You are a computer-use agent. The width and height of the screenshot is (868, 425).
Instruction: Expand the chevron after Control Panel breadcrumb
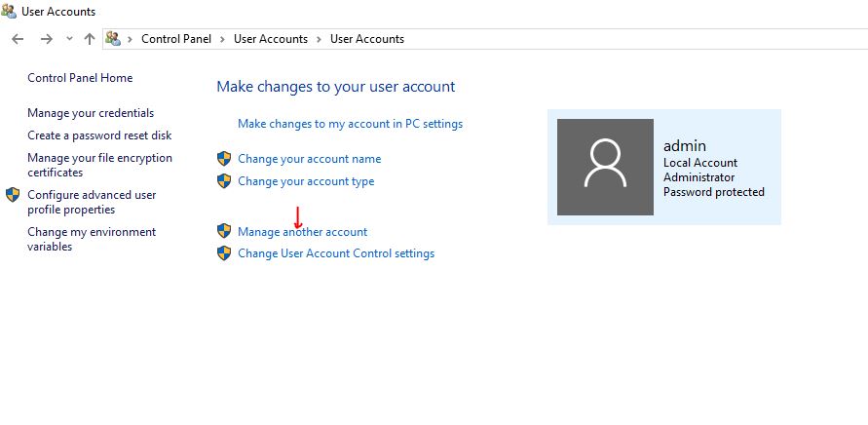pyautogui.click(x=223, y=39)
